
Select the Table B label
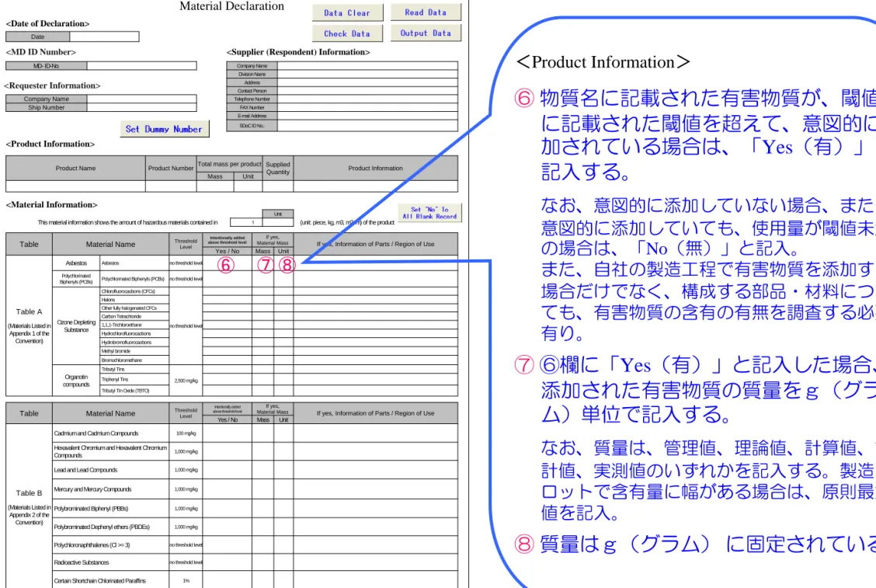click(x=29, y=493)
